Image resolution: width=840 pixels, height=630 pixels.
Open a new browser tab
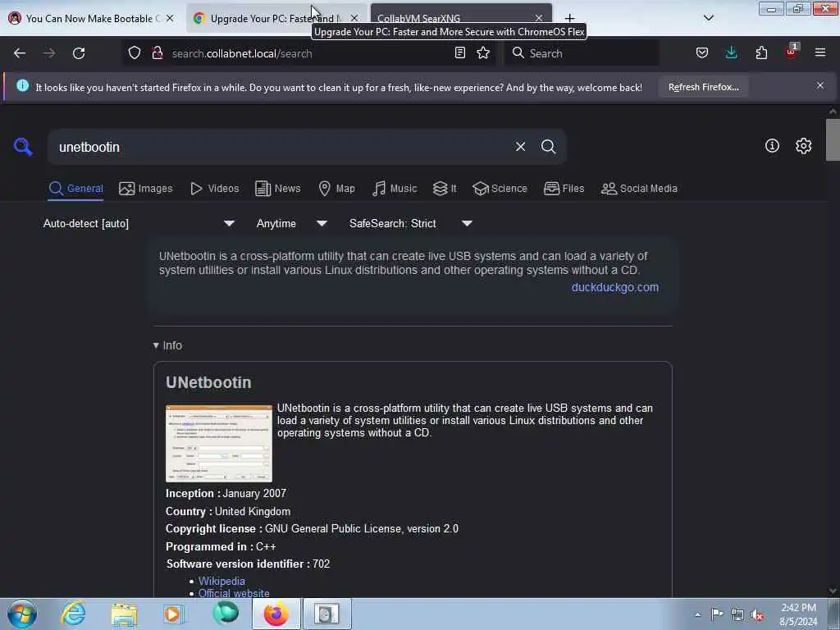569,18
